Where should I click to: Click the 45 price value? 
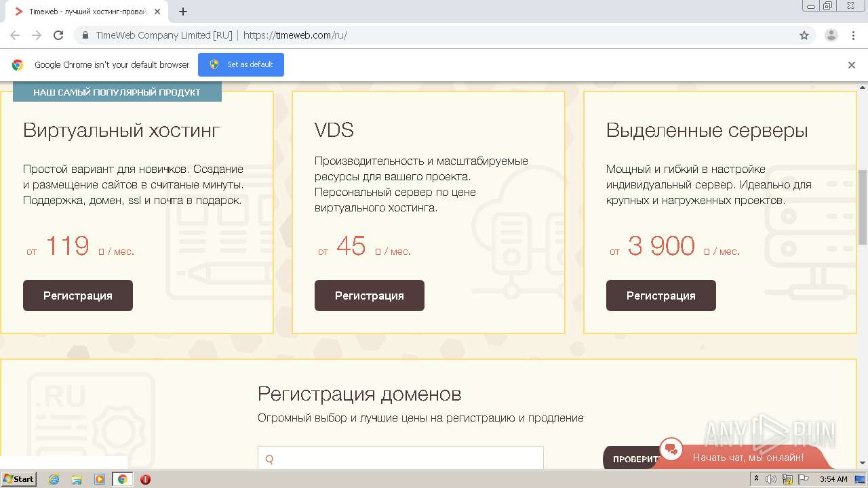[351, 245]
